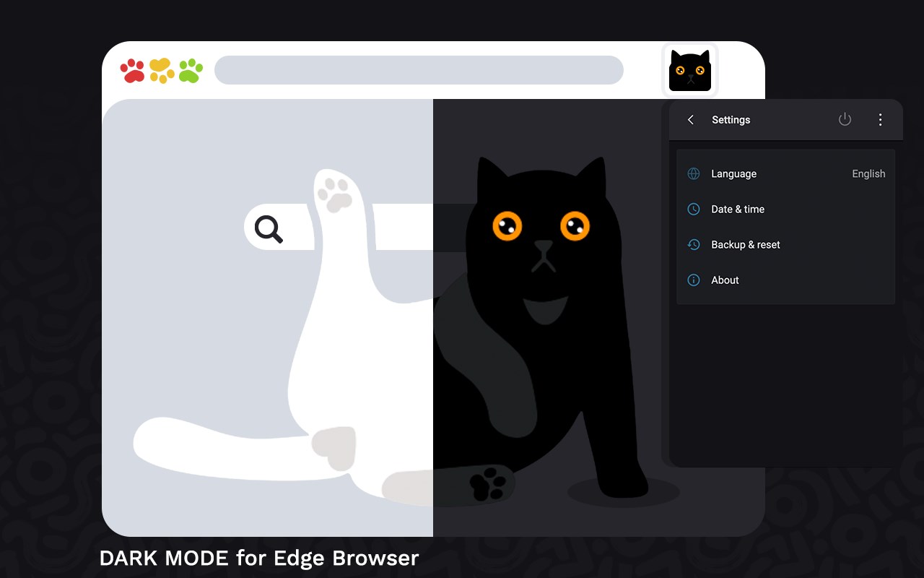
Task: Click the clock icon beside Date & time
Action: (x=694, y=209)
